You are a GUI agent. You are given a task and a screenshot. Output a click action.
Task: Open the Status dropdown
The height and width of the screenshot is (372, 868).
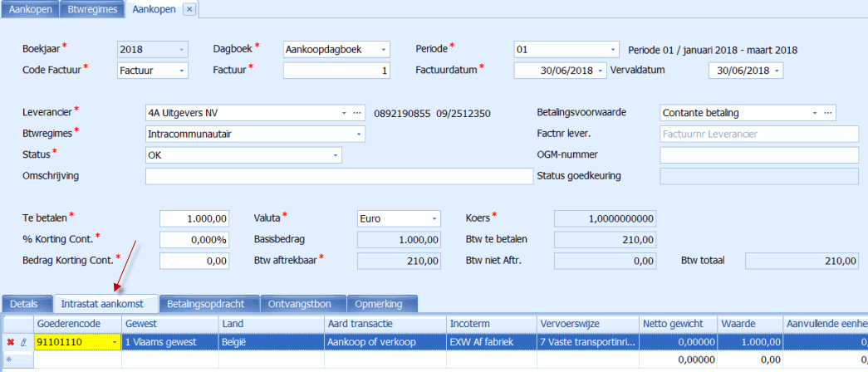[x=336, y=155]
